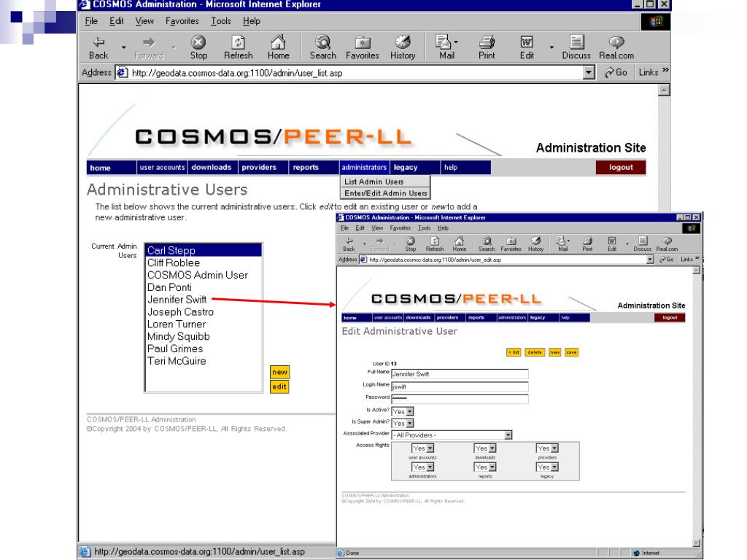This screenshot has width=747, height=560.
Task: Open View menu in main browser window
Action: 144,21
